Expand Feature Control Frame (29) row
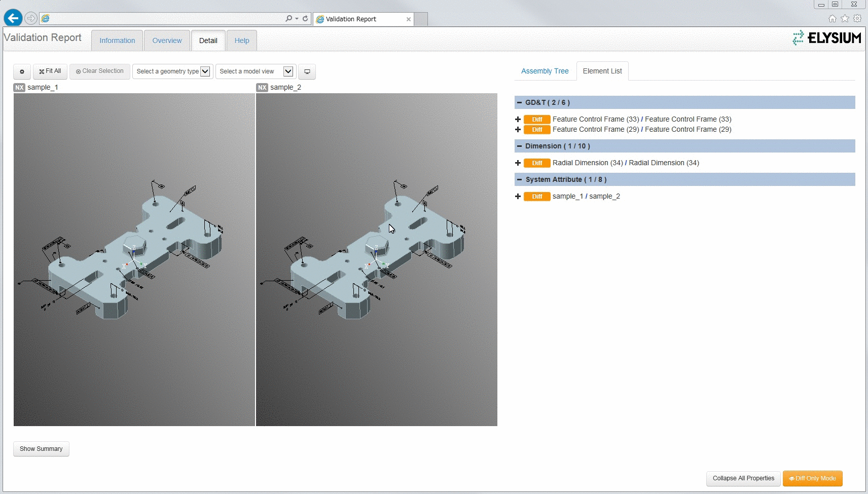Viewport: 868px width, 494px height. click(x=518, y=130)
